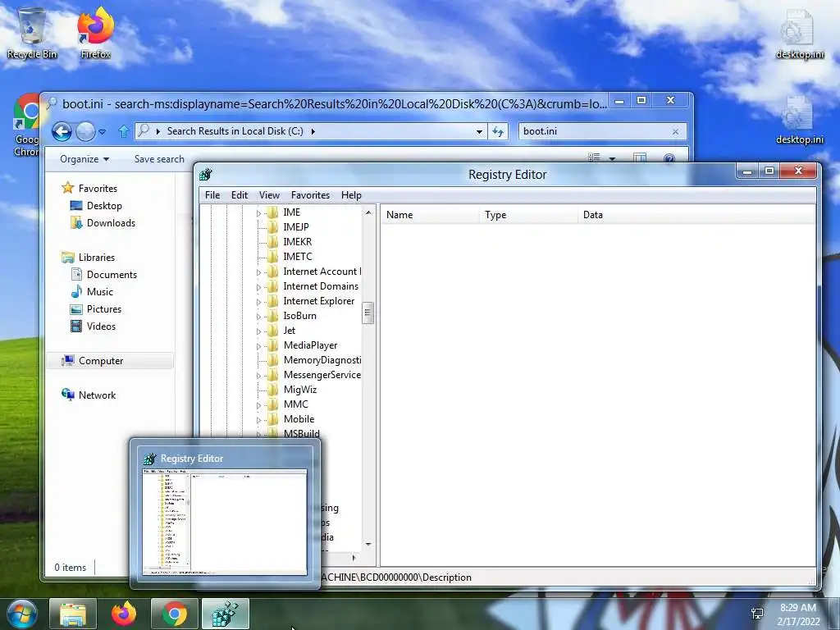
Task: Click the Up arrow in Explorer
Action: [124, 131]
